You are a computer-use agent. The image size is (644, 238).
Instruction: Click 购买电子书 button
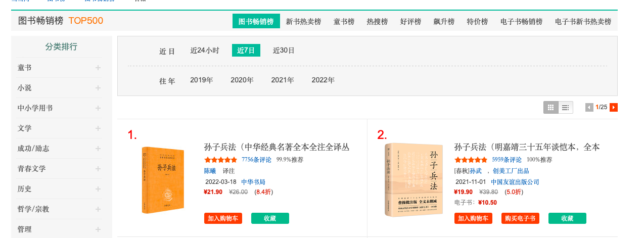[x=520, y=218]
